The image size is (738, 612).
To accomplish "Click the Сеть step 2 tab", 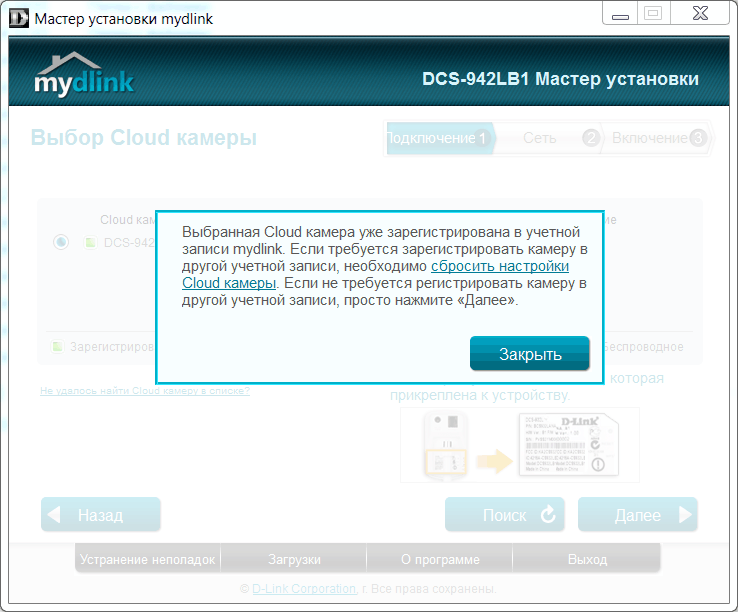I will (548, 138).
